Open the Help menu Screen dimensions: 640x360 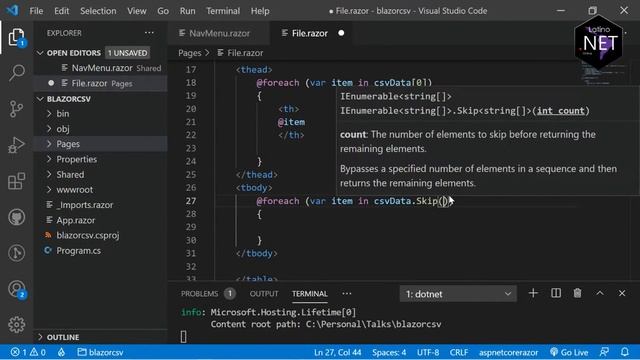click(x=260, y=11)
